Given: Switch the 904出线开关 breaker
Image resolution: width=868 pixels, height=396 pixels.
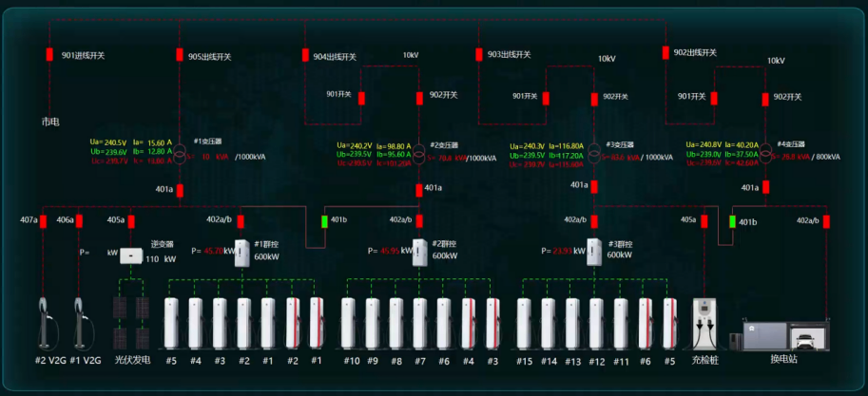Looking at the screenshot, I should coord(305,55).
